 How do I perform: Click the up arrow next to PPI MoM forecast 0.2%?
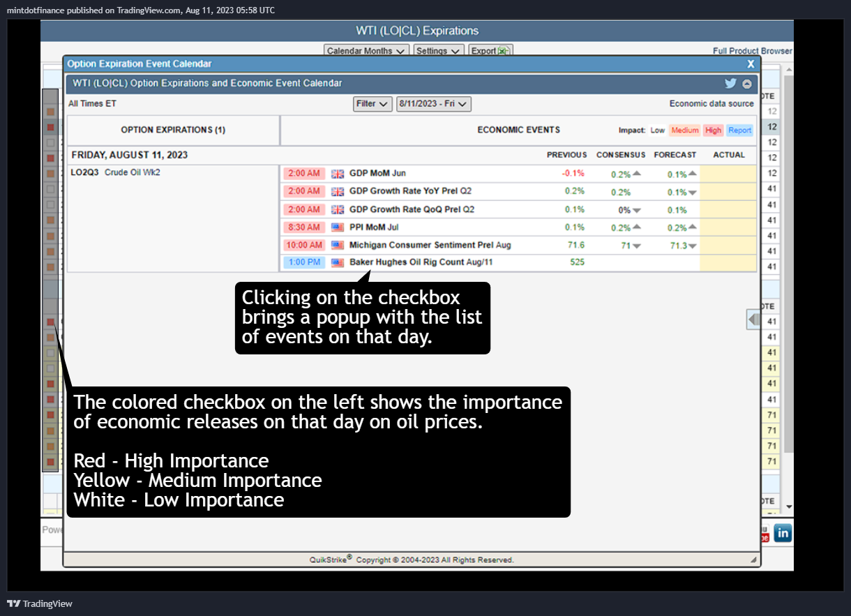point(692,227)
